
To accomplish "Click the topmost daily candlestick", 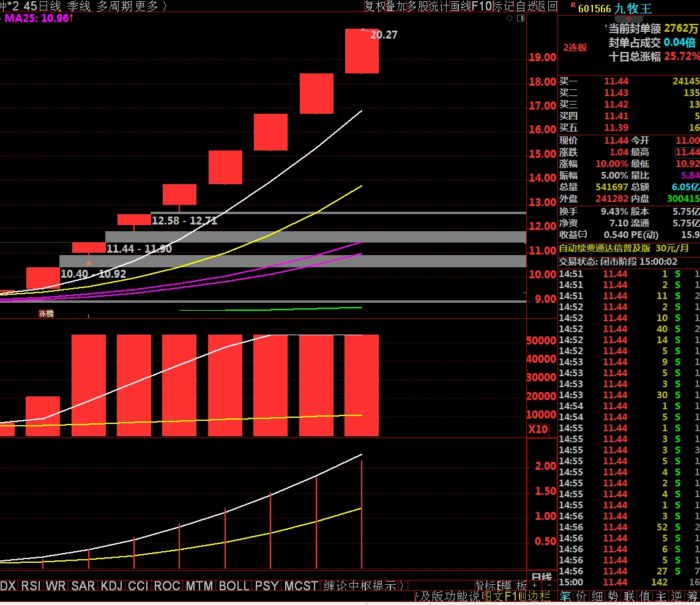I will 362,51.
